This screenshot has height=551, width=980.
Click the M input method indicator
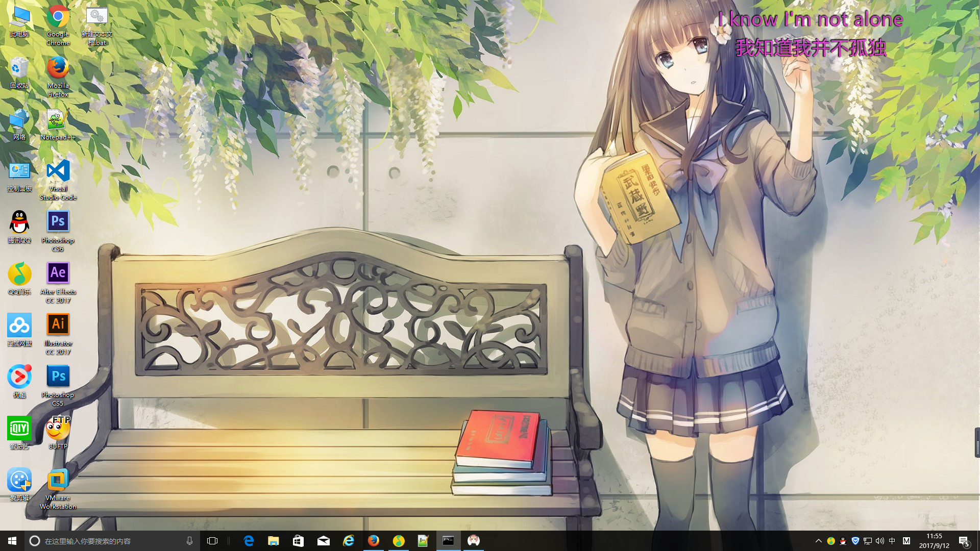[906, 541]
